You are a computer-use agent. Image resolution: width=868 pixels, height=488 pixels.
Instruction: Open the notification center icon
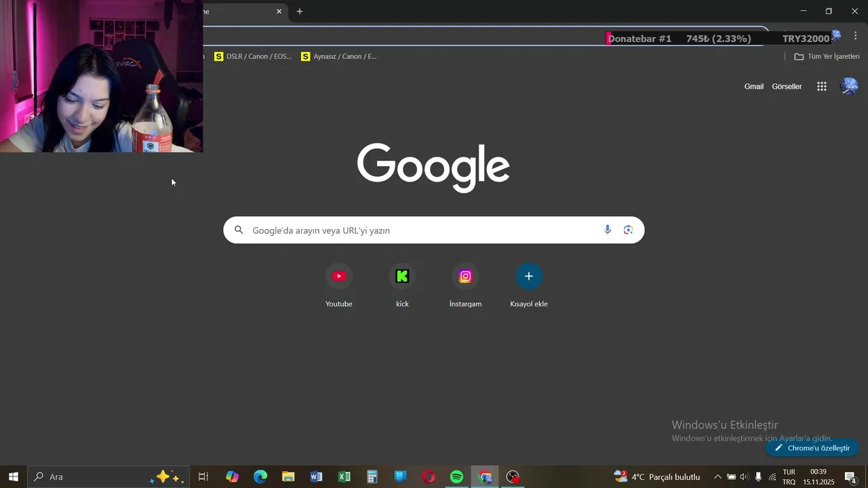[850, 476]
